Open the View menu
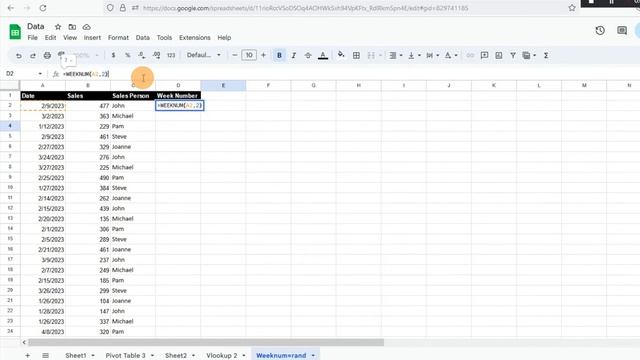This screenshot has height=360, width=640. click(70, 38)
